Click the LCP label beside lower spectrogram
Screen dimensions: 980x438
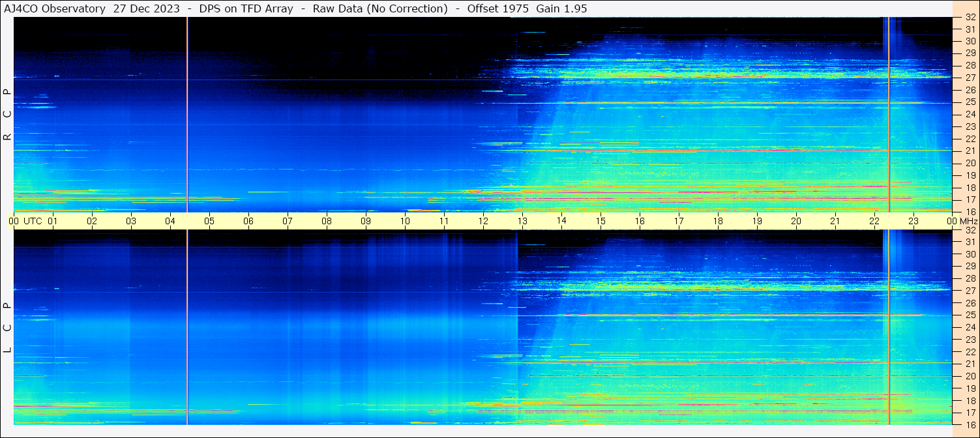(7, 328)
